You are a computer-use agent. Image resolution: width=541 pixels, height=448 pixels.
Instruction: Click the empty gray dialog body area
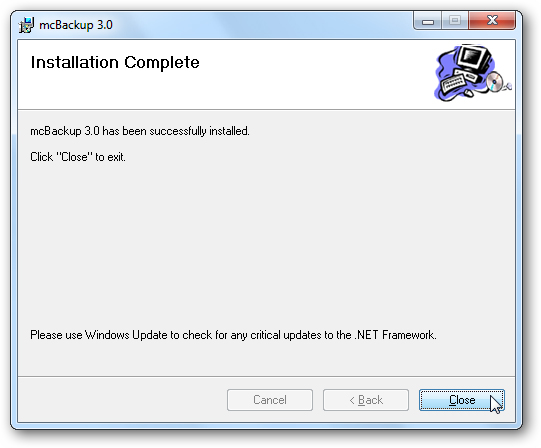click(266, 242)
